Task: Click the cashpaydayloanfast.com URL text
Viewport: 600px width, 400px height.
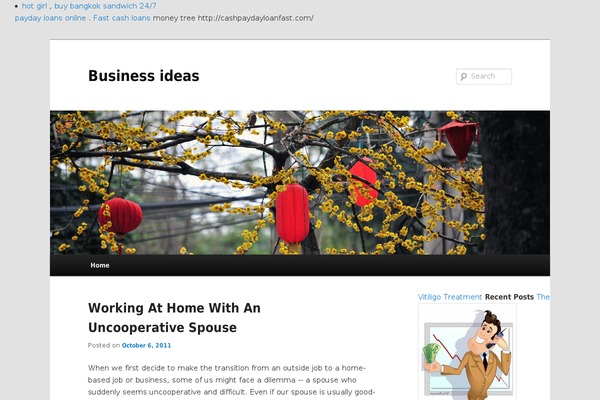Action: (256, 18)
